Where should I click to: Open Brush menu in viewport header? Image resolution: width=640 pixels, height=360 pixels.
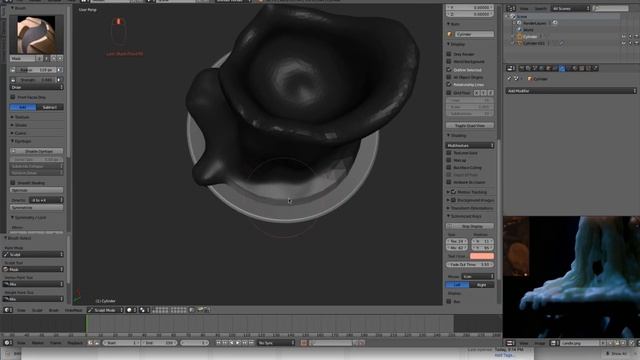point(53,310)
